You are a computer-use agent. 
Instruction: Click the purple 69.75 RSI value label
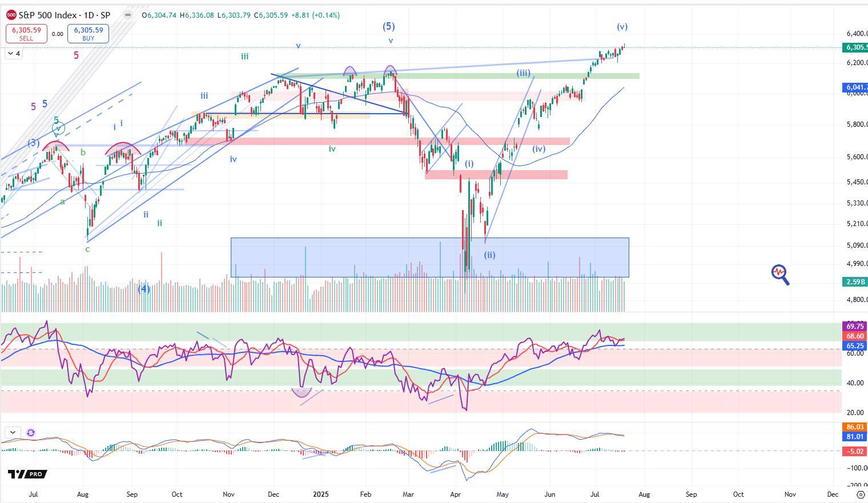tap(855, 327)
